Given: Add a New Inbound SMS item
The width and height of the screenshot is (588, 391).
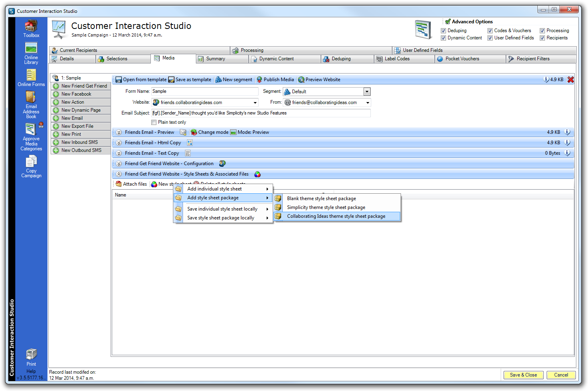Looking at the screenshot, I should pyautogui.click(x=81, y=142).
